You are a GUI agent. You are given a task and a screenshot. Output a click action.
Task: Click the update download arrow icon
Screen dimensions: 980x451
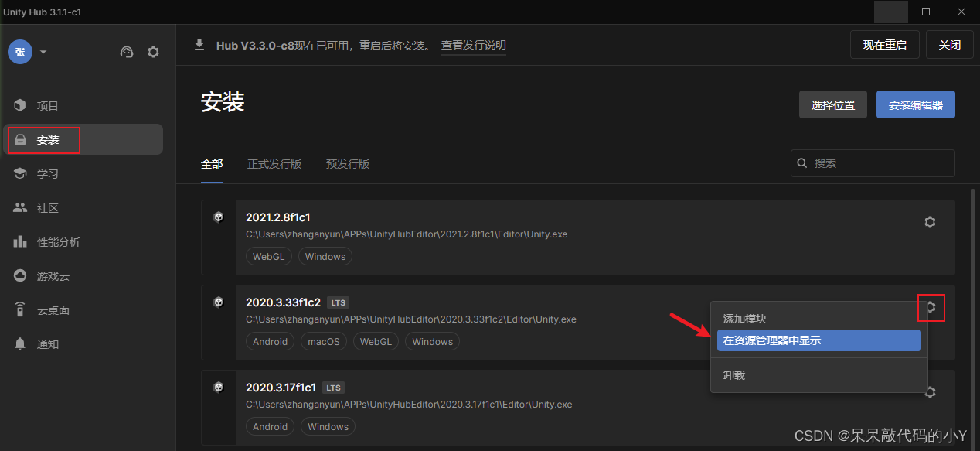point(199,45)
